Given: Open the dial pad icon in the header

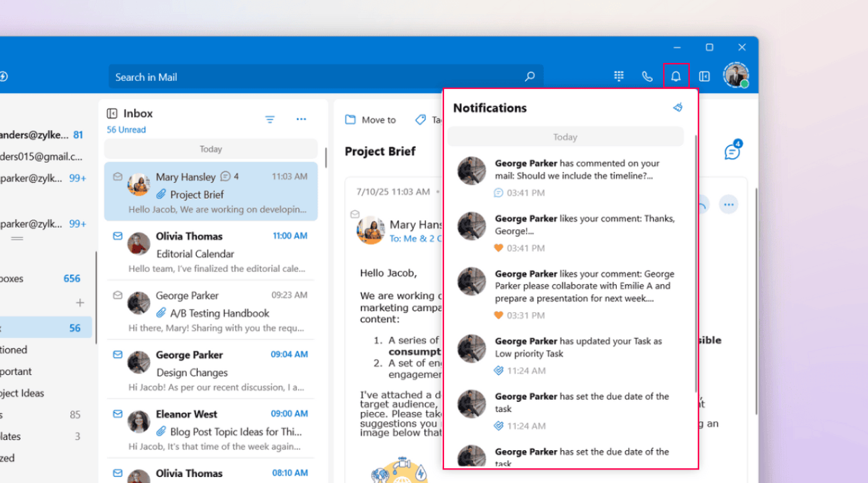Looking at the screenshot, I should click(619, 76).
